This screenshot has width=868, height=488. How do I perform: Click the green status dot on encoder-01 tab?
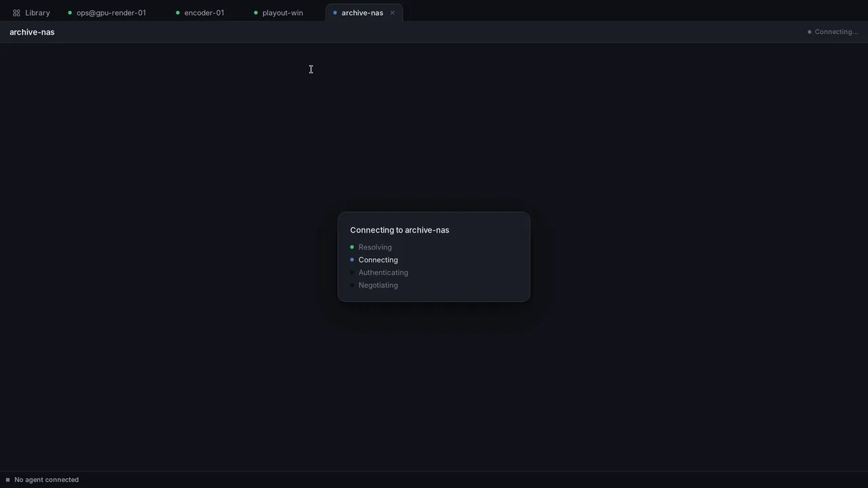pyautogui.click(x=178, y=13)
